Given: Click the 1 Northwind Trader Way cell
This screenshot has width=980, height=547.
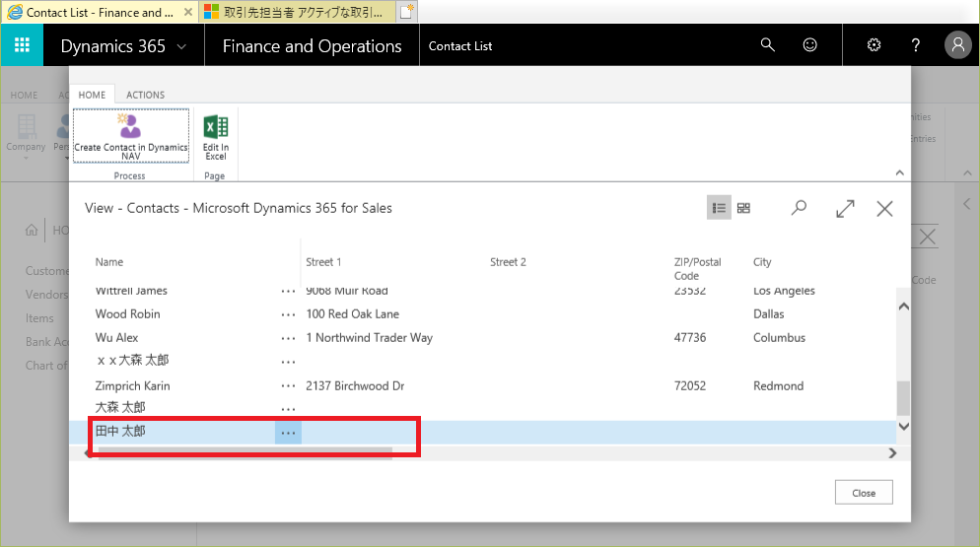Looking at the screenshot, I should (370, 338).
